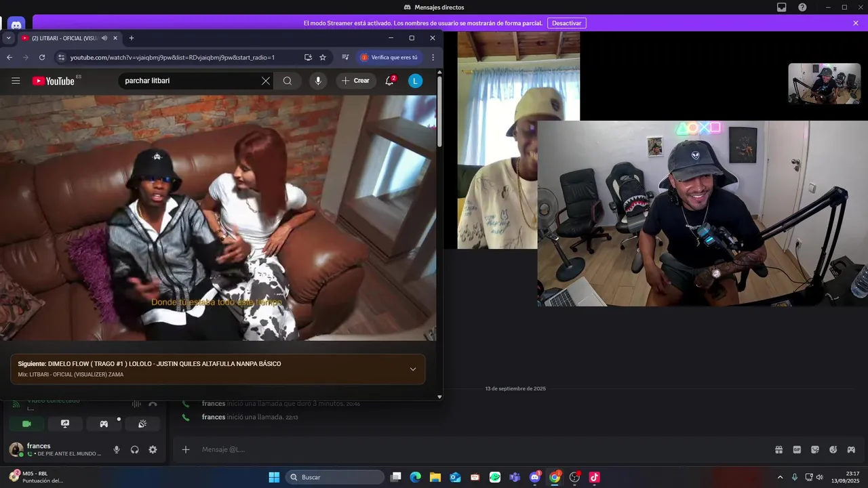Clear the YouTube search box text

[x=266, y=81]
